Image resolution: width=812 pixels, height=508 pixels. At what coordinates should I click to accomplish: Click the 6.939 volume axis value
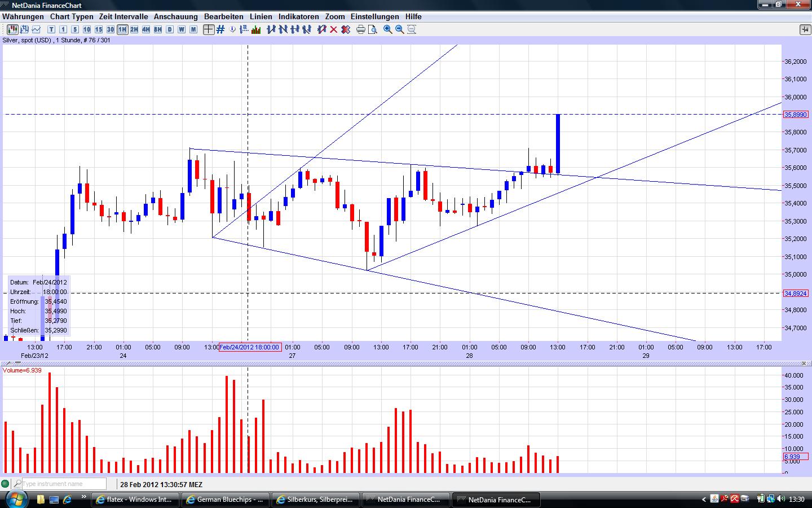(x=796, y=457)
